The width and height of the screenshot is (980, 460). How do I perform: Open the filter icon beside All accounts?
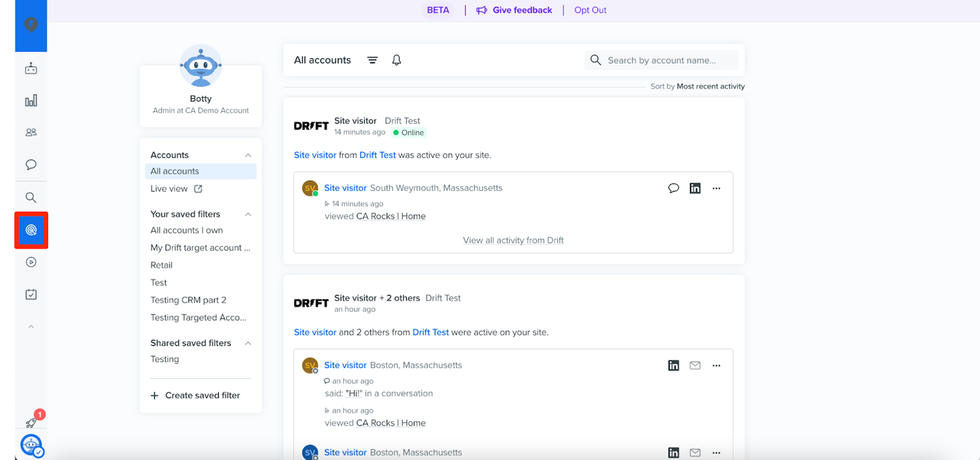click(x=372, y=60)
